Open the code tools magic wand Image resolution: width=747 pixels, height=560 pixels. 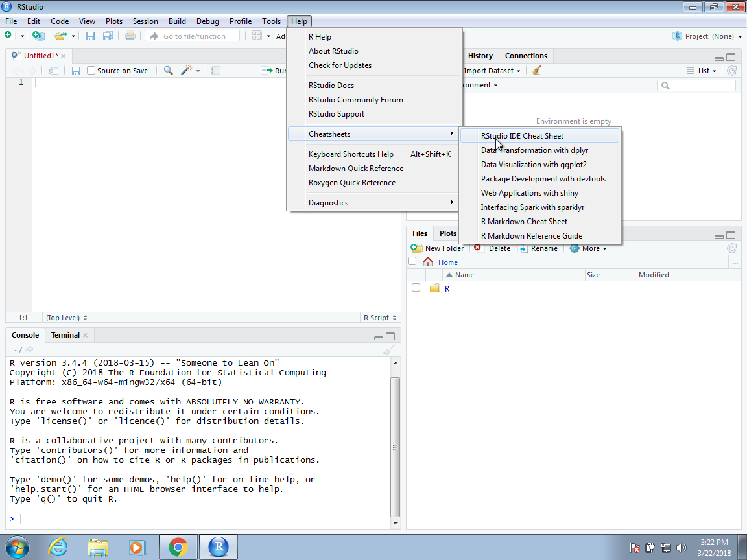point(187,71)
